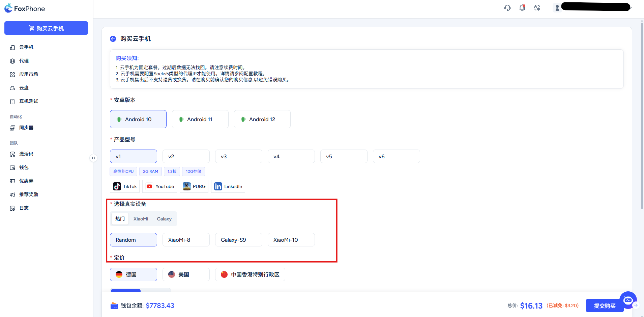This screenshot has height=317, width=644.
Task: Open the notifications bell icon
Action: (x=522, y=8)
